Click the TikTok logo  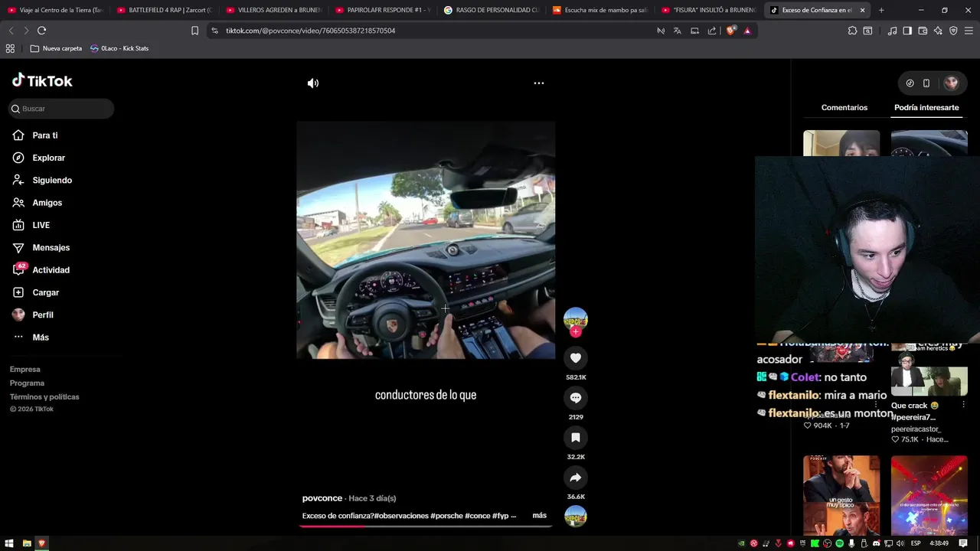(x=42, y=80)
